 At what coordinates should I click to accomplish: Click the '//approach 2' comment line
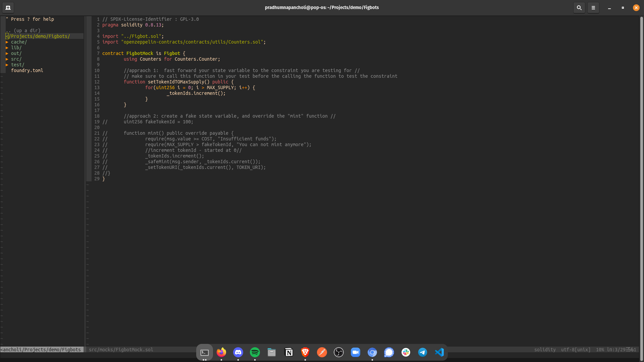tap(230, 116)
